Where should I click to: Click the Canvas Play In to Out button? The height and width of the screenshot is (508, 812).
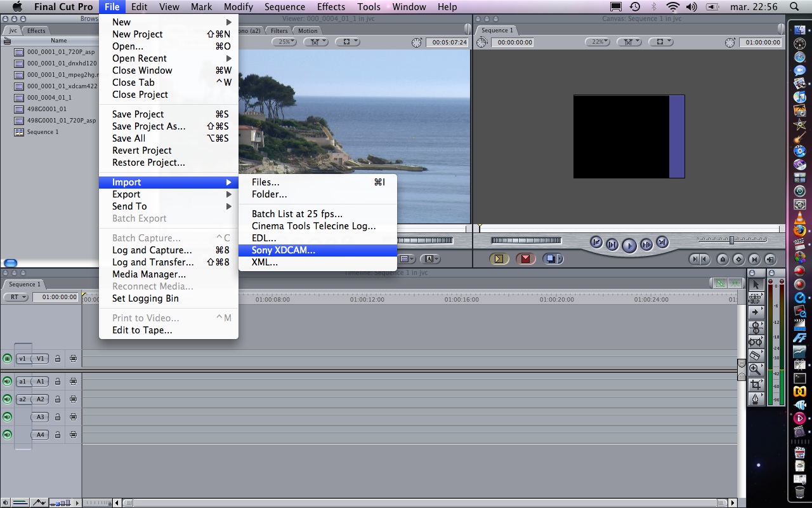612,244
